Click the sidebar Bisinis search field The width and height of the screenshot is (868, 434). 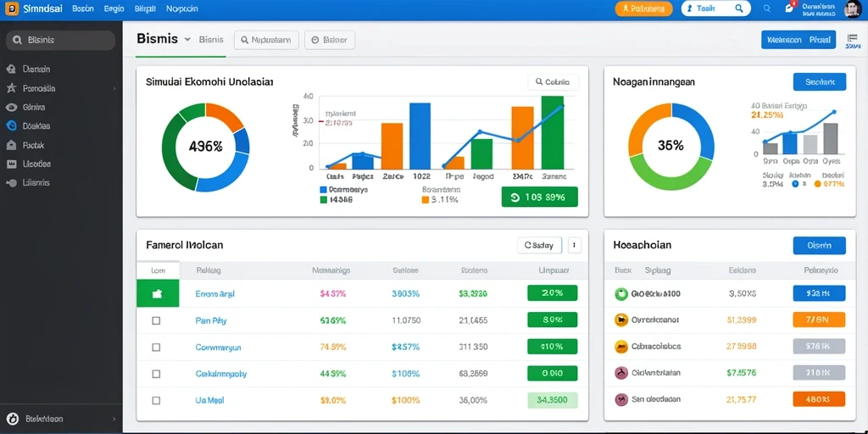coord(60,41)
